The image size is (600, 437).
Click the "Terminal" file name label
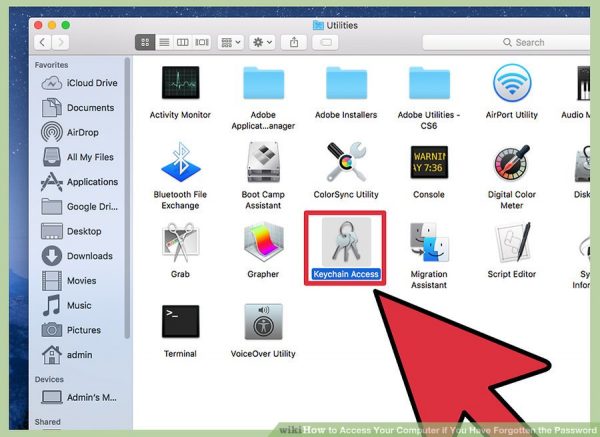180,354
